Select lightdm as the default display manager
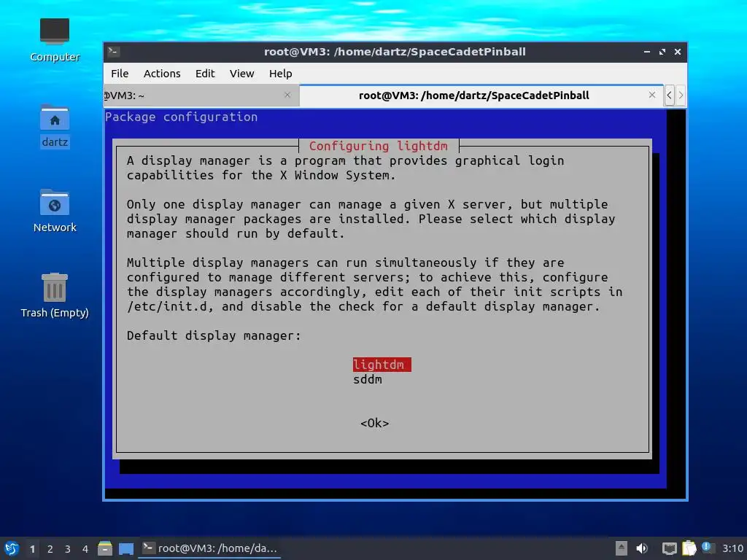 pyautogui.click(x=382, y=365)
